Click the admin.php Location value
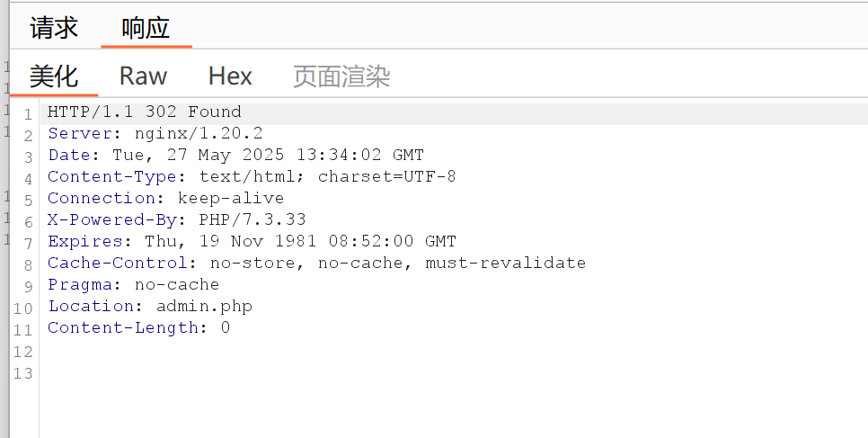This screenshot has height=438, width=868. (204, 307)
